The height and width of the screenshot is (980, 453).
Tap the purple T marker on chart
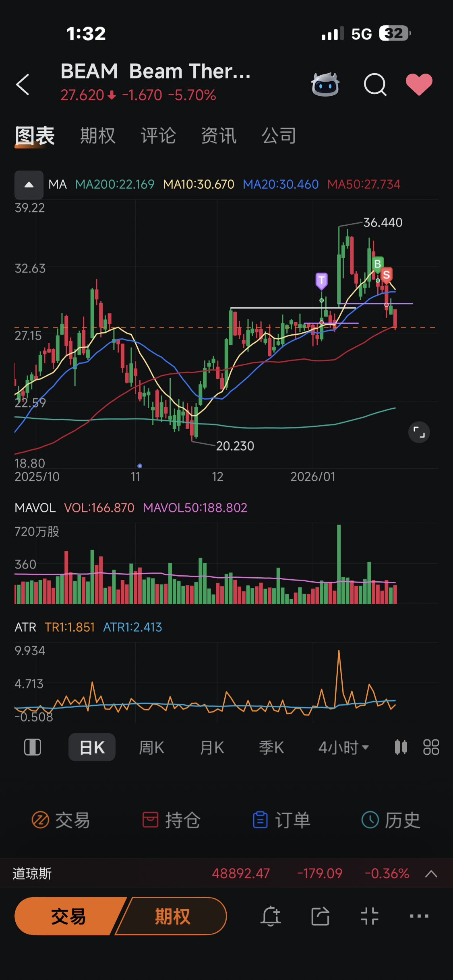[x=321, y=280]
